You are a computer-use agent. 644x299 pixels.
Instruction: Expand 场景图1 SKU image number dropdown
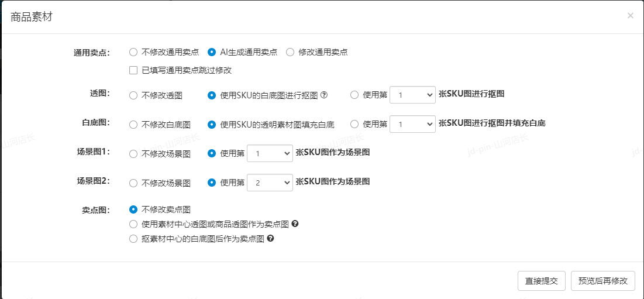[270, 153]
